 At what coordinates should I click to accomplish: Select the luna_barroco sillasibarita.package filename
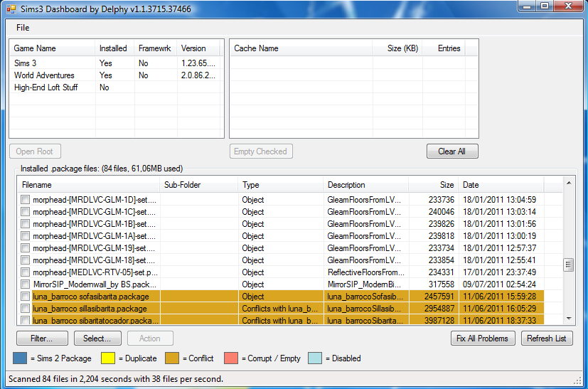[x=90, y=309]
